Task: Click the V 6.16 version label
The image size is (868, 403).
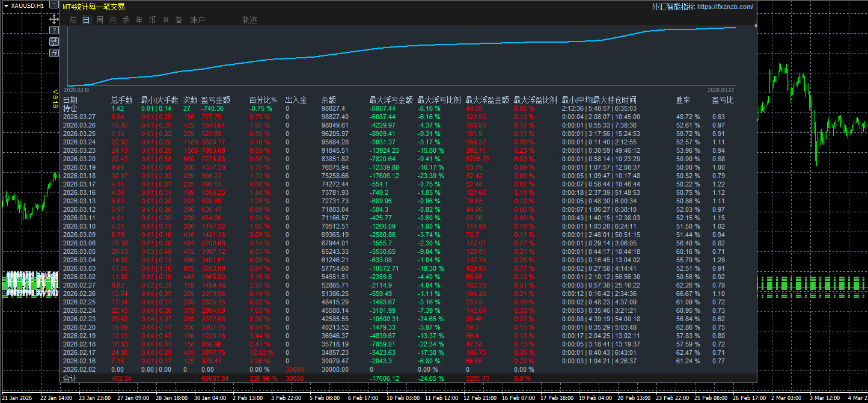Action: (55, 99)
